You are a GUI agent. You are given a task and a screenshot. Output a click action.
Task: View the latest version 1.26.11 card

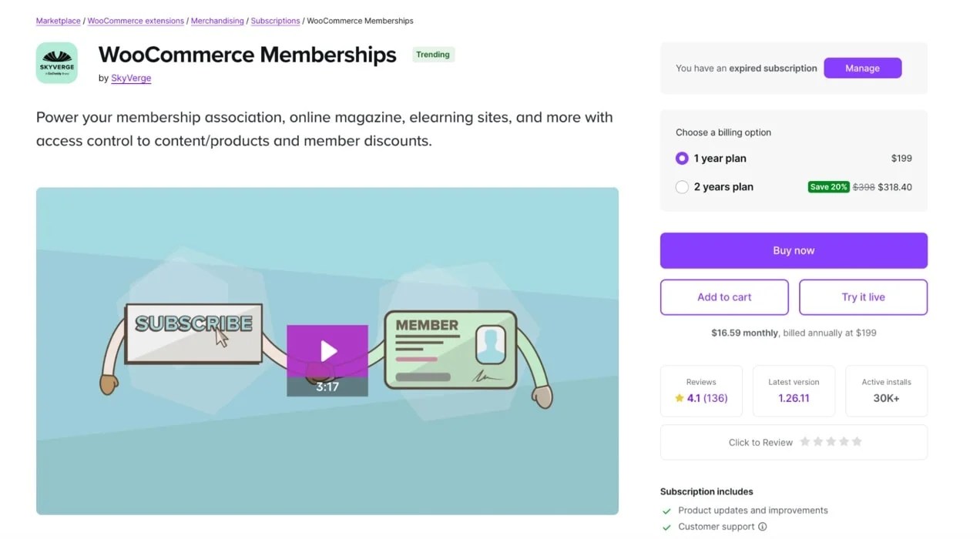[x=794, y=391]
